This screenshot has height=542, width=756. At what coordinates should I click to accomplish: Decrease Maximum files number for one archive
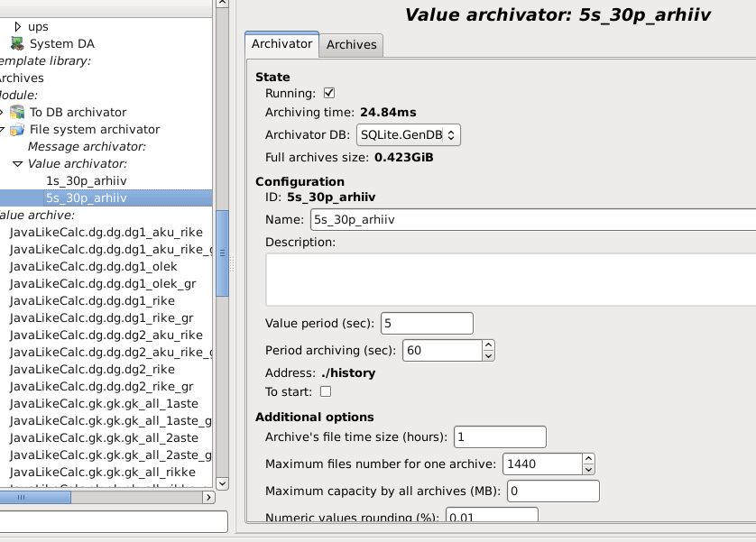click(589, 469)
